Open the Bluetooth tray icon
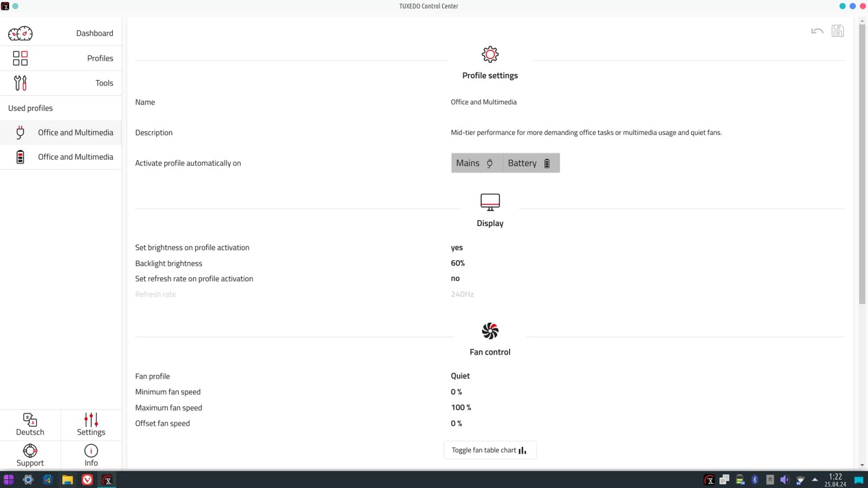Image resolution: width=868 pixels, height=488 pixels. pos(755,480)
